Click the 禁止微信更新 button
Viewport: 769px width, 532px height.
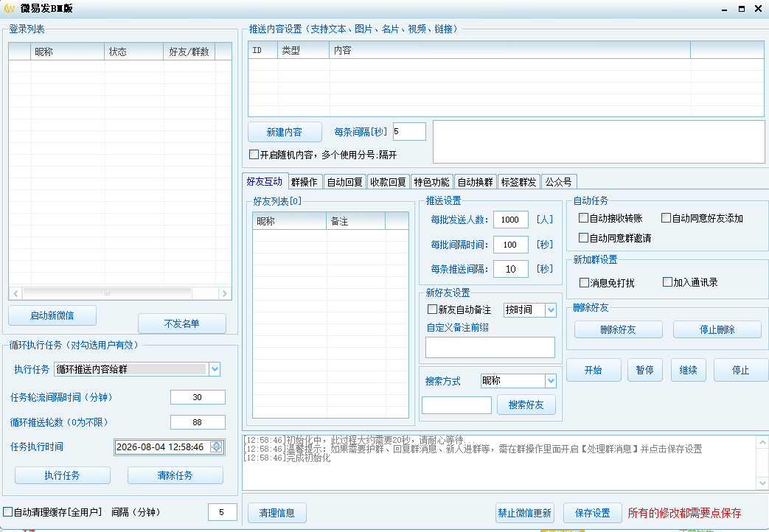525,513
